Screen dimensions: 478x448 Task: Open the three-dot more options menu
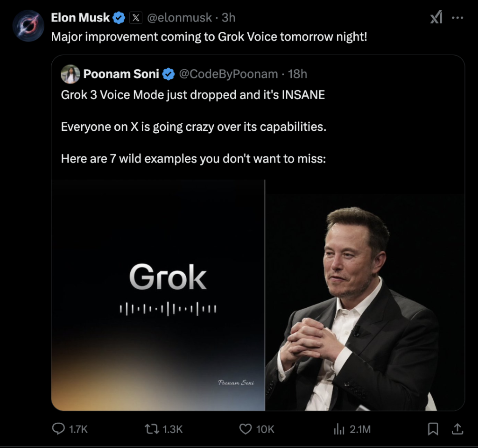click(458, 18)
